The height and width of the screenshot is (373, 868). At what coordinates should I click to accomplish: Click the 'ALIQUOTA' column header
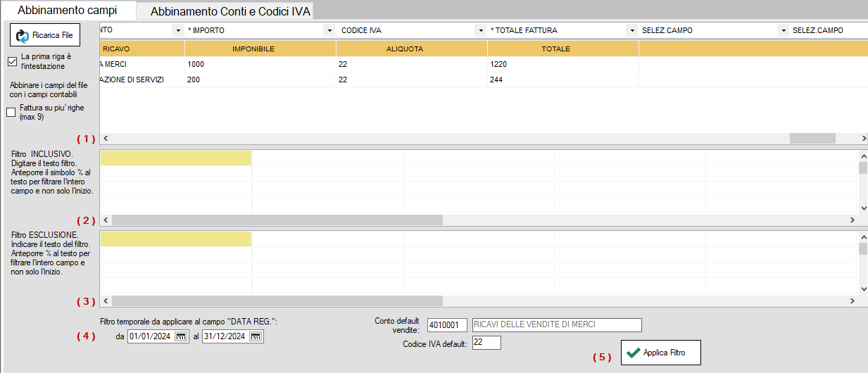tap(412, 49)
